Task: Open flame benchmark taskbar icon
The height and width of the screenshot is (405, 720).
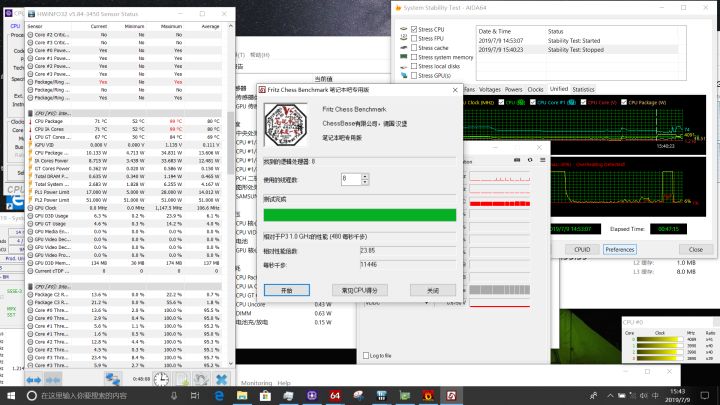Action: (x=428, y=395)
